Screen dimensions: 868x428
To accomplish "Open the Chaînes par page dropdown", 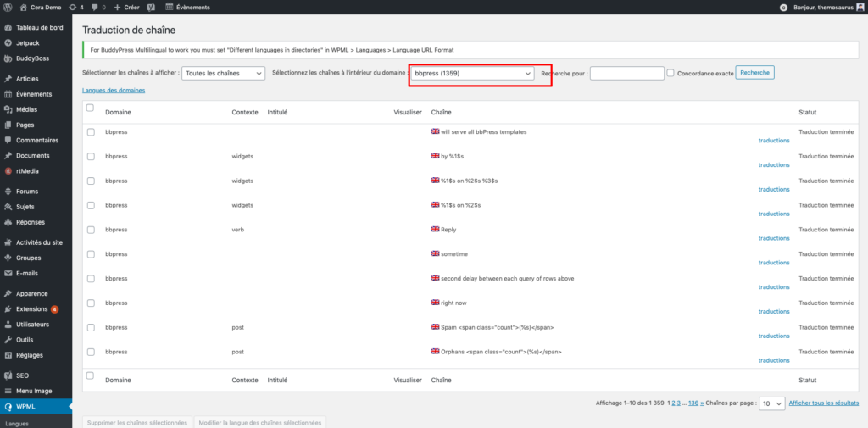I will click(x=771, y=403).
